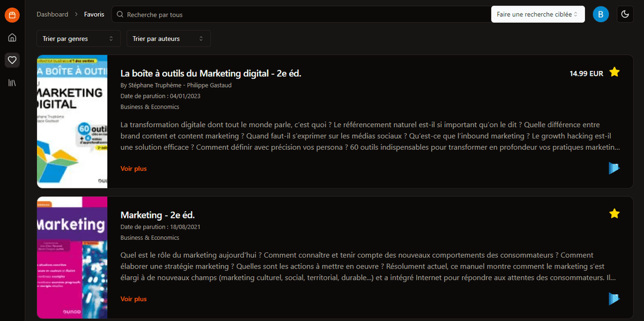Expand the Trier par genres dropdown
The width and height of the screenshot is (644, 321).
click(x=79, y=39)
